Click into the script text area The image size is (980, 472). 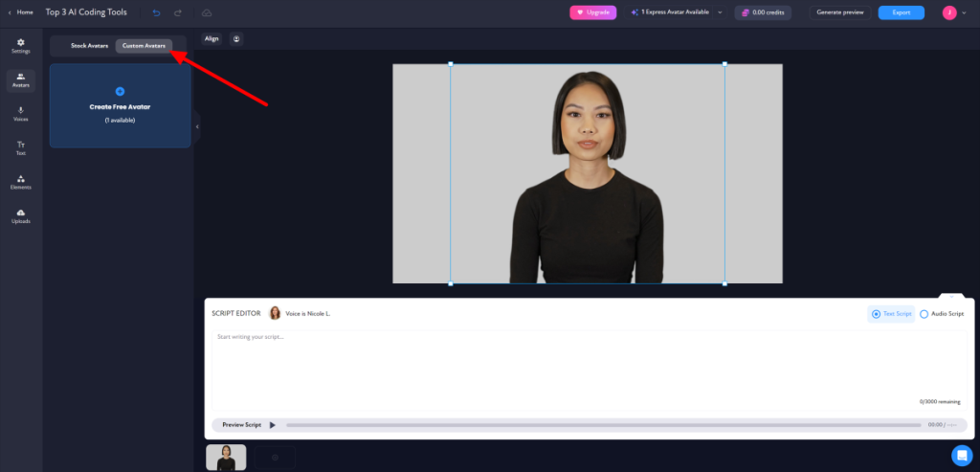pyautogui.click(x=589, y=371)
